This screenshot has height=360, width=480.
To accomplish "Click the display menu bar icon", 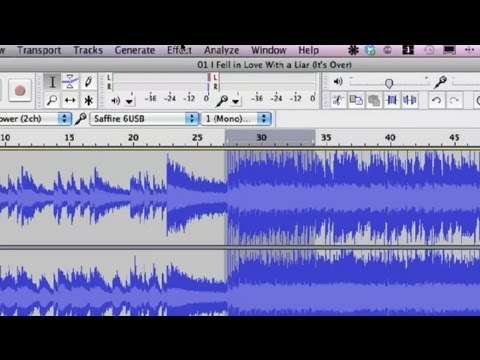I will (449, 50).
